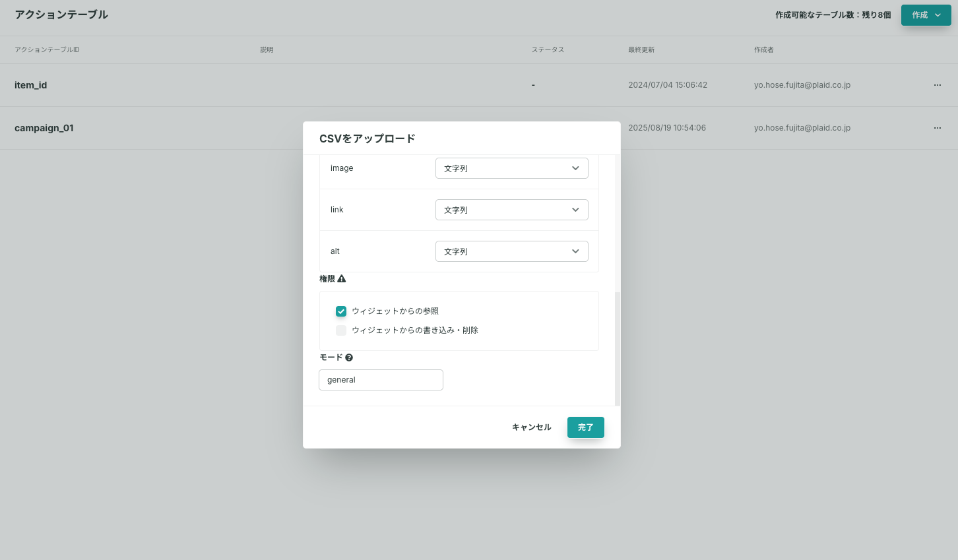Screen dimensions: 958x560
Task: Click the CSVをアップロード dialog title
Action: [x=367, y=139]
